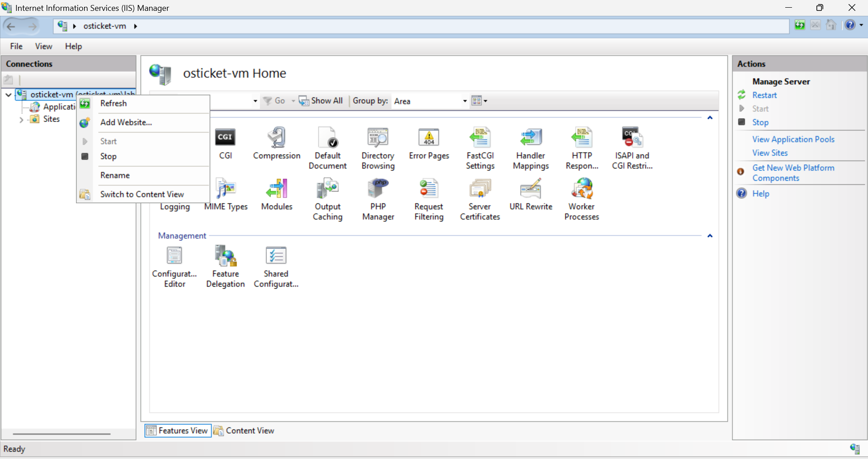Open the CGI feature icon
Image resolution: width=868 pixels, height=459 pixels.
tap(225, 143)
